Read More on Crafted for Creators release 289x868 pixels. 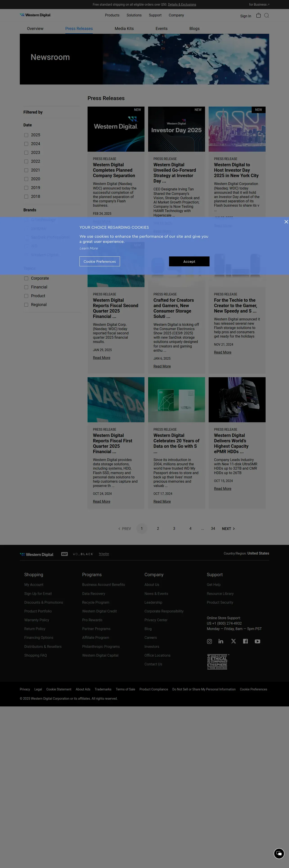click(x=162, y=366)
